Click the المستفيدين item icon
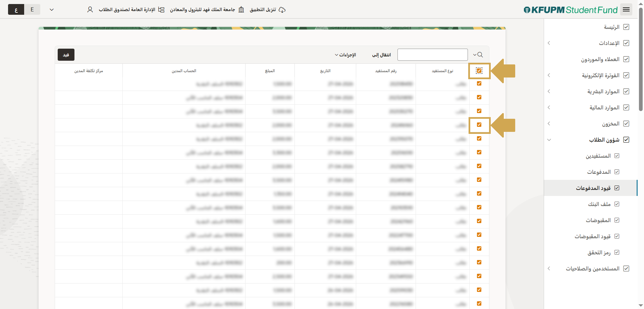This screenshot has height=309, width=644. 617,156
